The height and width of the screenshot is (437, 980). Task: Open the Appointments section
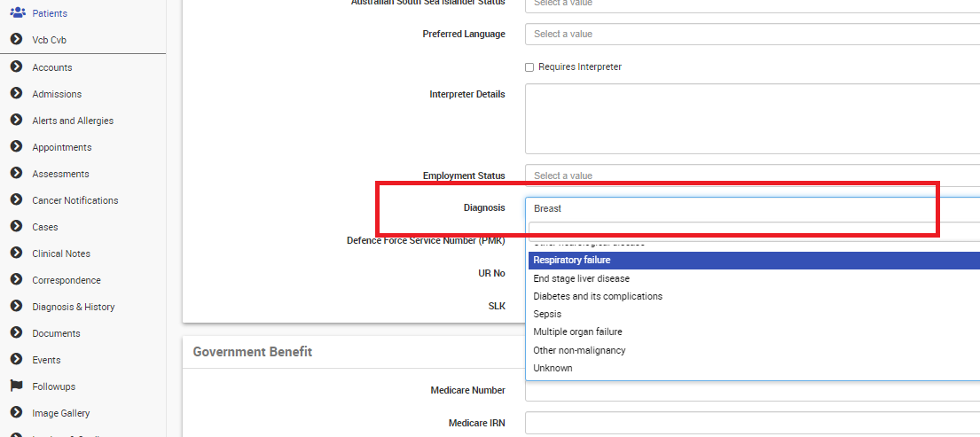pos(62,147)
